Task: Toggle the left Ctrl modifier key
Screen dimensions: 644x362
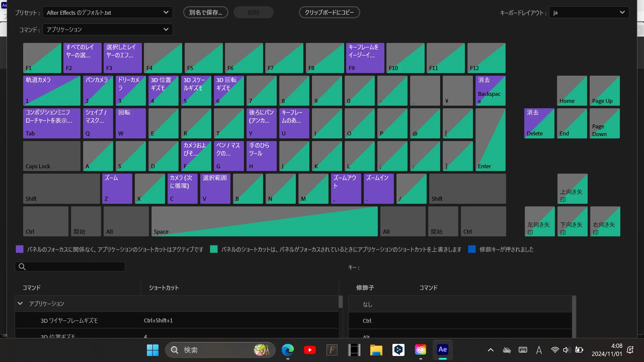Action: click(x=46, y=222)
